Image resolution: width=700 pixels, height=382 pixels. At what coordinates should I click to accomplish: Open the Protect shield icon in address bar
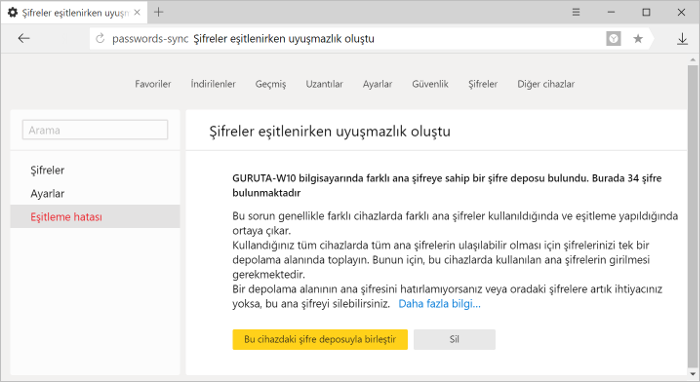click(x=613, y=39)
